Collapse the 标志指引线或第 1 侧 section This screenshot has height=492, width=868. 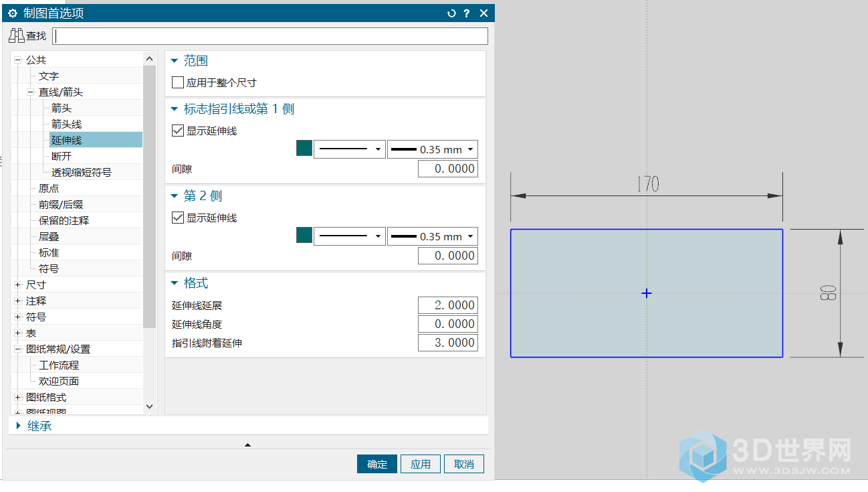tap(175, 109)
